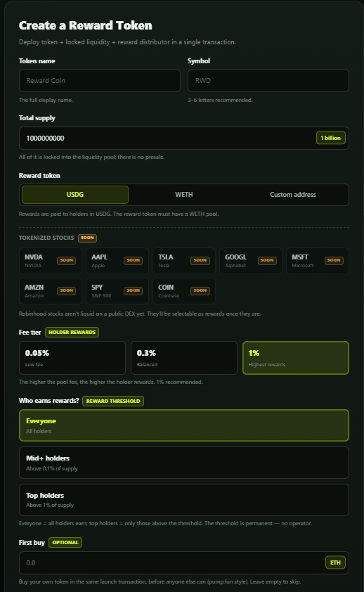This screenshot has height=592, width=364.
Task: Focus the Symbol input with RWD placeholder
Action: point(268,80)
